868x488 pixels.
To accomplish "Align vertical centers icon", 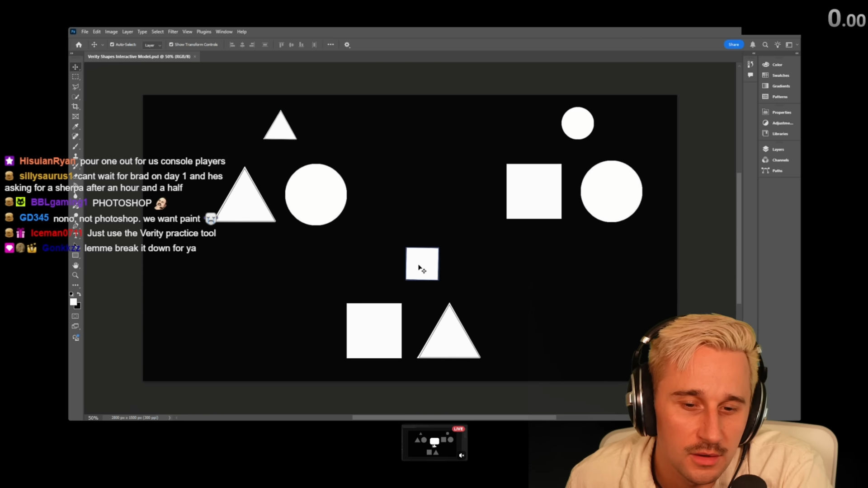I will coord(291,45).
